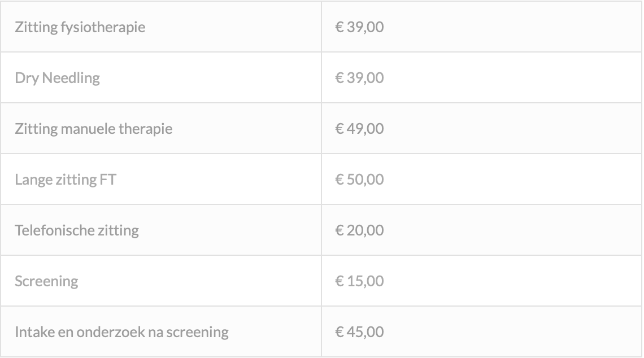Select the € 20,00 price cell
This screenshot has width=644, height=358.
359,230
